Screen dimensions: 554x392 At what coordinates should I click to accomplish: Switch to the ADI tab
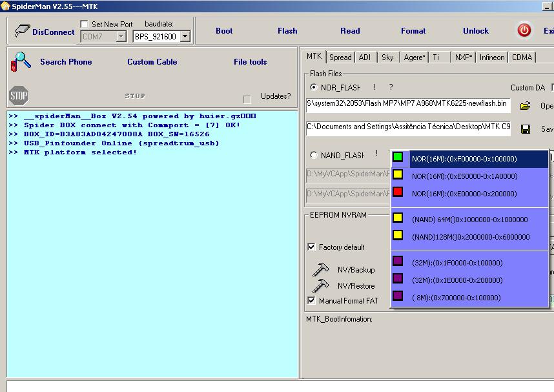365,57
